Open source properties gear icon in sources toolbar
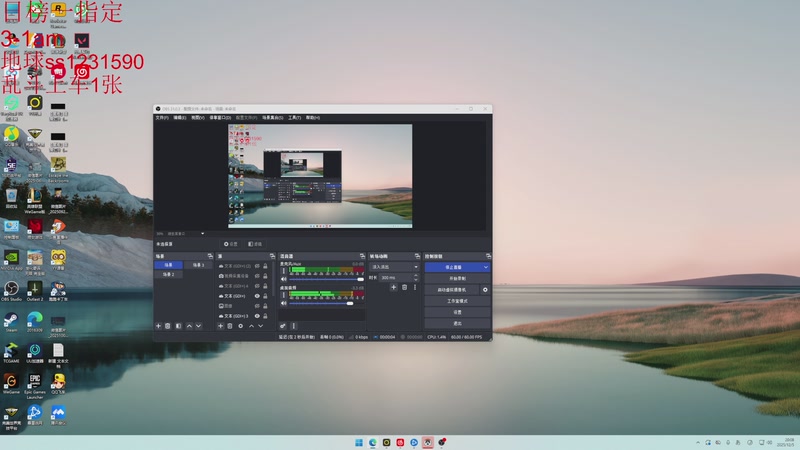The image size is (800, 450). point(241,326)
